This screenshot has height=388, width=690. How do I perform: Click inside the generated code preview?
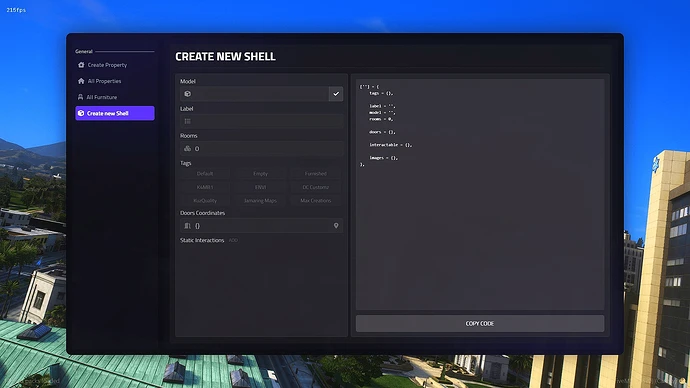(x=480, y=194)
